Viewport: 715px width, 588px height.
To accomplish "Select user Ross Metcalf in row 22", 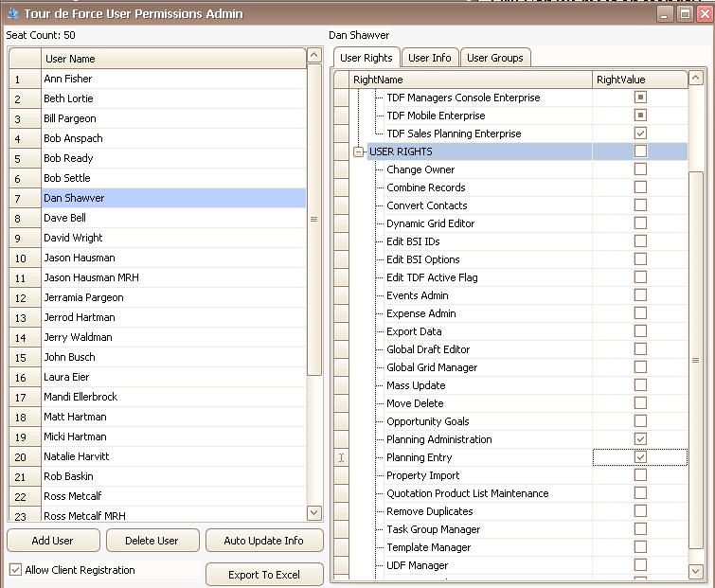I will [173, 496].
